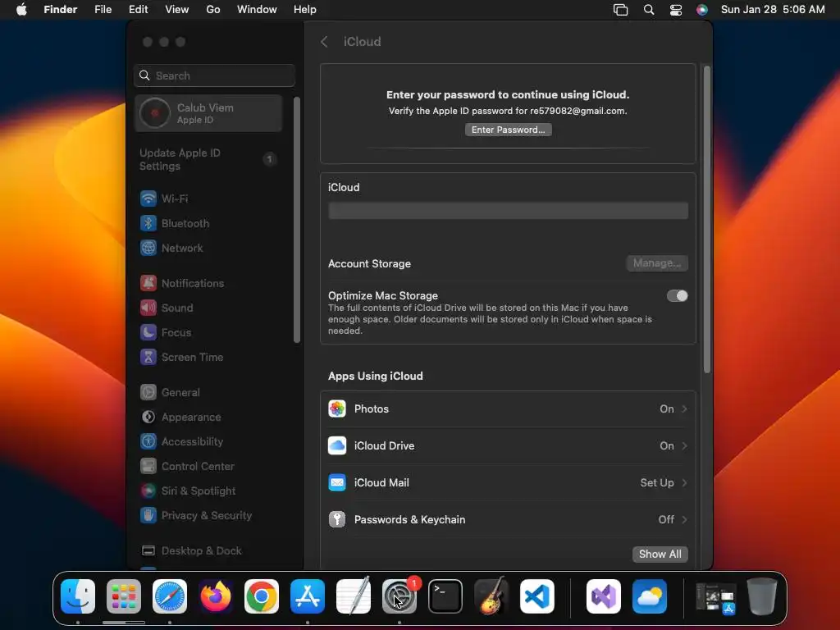The width and height of the screenshot is (840, 630).
Task: Select the Sound sidebar icon
Action: [x=148, y=308]
